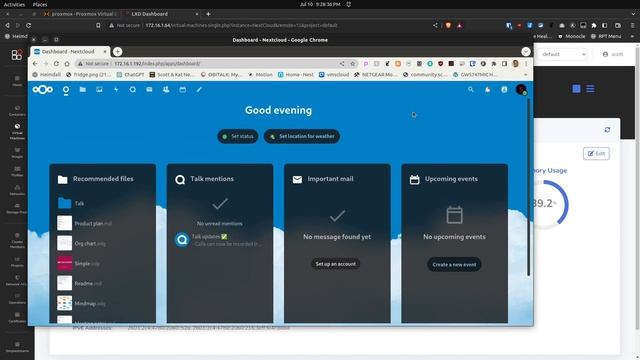Screen dimensions: 640x360
Task: Click the Nextcloud page scrollbar
Action: click(x=529, y=188)
